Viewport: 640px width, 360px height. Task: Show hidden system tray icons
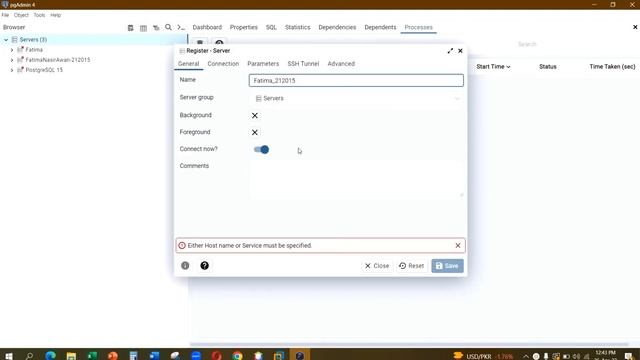pos(526,356)
